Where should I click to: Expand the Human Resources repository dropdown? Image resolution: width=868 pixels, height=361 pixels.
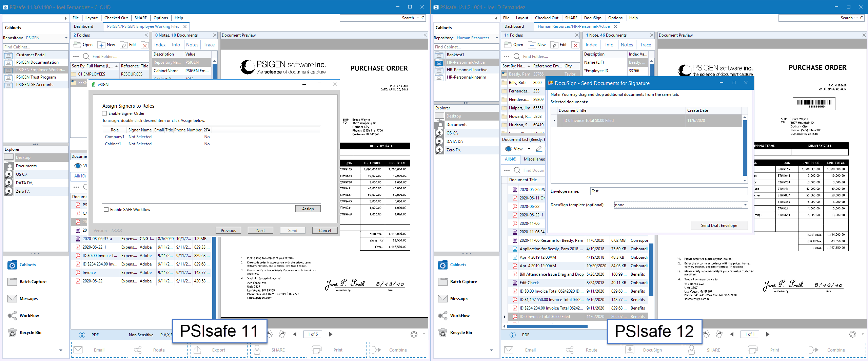point(497,38)
